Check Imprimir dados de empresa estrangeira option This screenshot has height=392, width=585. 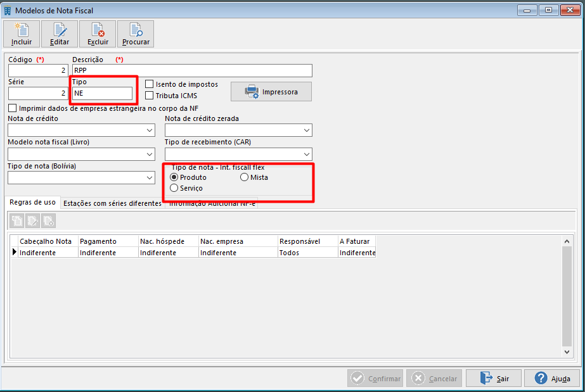coord(12,108)
